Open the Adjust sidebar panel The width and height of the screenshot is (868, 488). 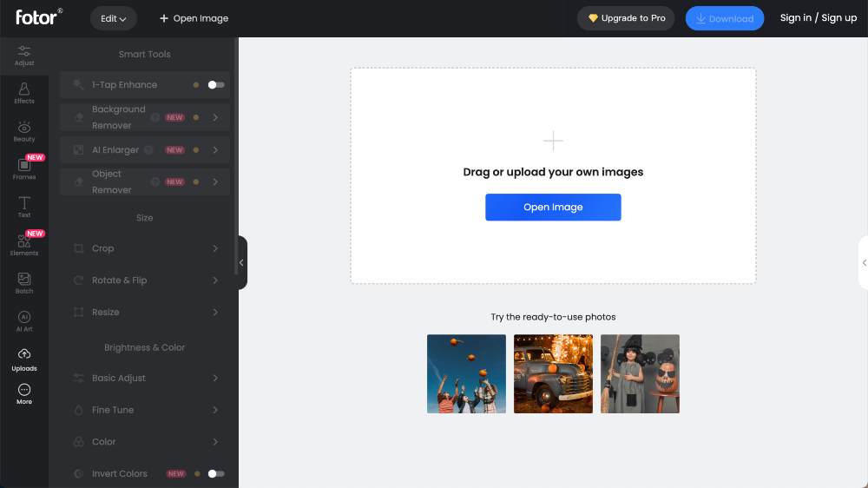(x=23, y=56)
